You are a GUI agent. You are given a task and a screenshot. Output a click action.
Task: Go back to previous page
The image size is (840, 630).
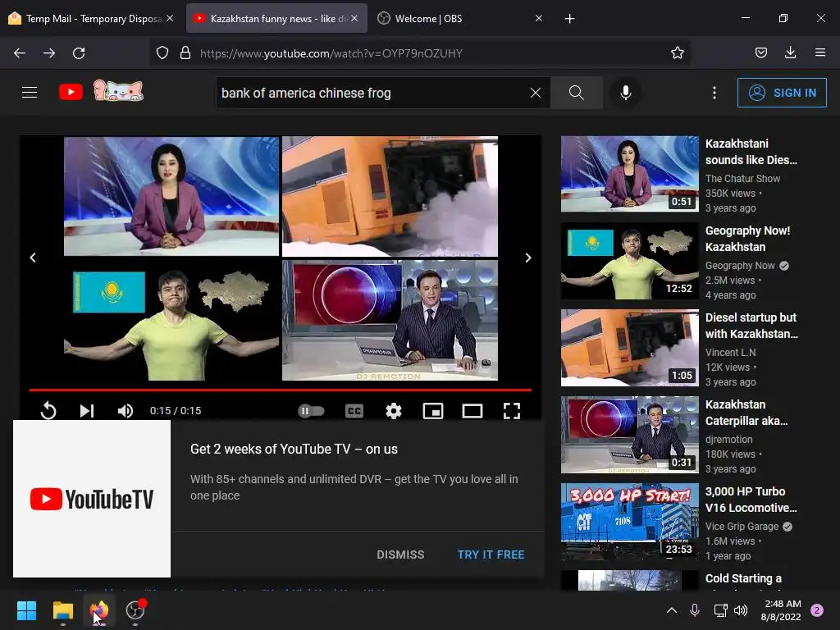click(20, 53)
